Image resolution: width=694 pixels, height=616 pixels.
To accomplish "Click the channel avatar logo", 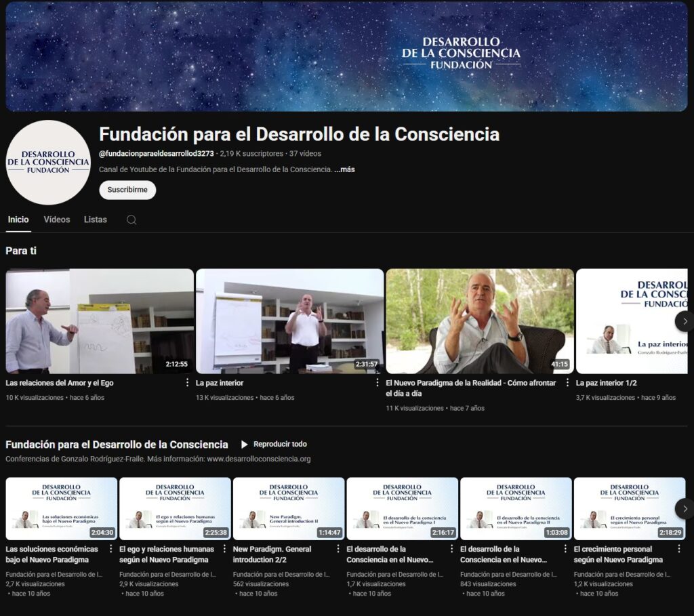I will point(48,163).
